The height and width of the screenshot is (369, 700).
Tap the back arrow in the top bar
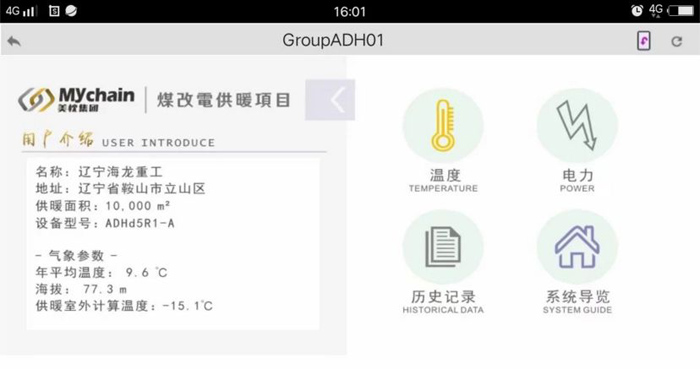click(14, 41)
